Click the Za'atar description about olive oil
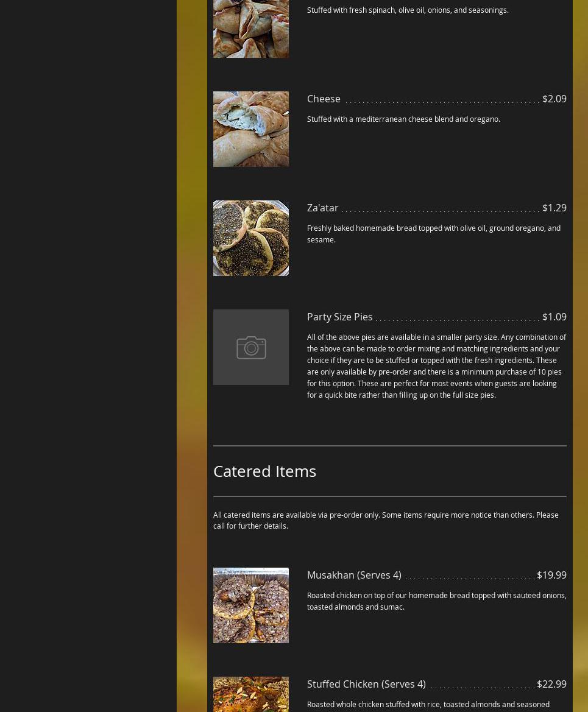Screen dimensions: 588x712 pyautogui.click(x=433, y=234)
